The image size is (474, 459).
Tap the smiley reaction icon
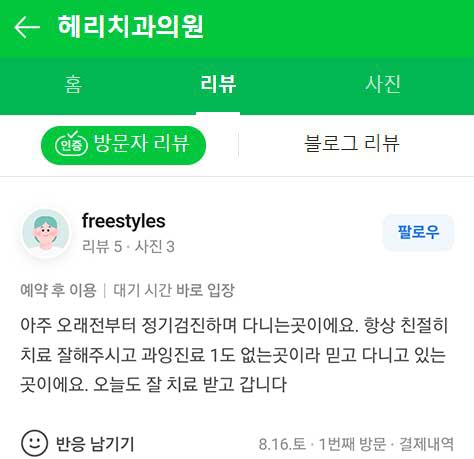pyautogui.click(x=34, y=443)
